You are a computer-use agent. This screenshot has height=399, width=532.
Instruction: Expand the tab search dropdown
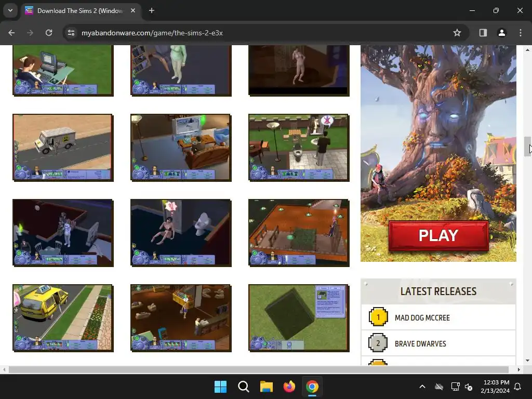pyautogui.click(x=10, y=10)
